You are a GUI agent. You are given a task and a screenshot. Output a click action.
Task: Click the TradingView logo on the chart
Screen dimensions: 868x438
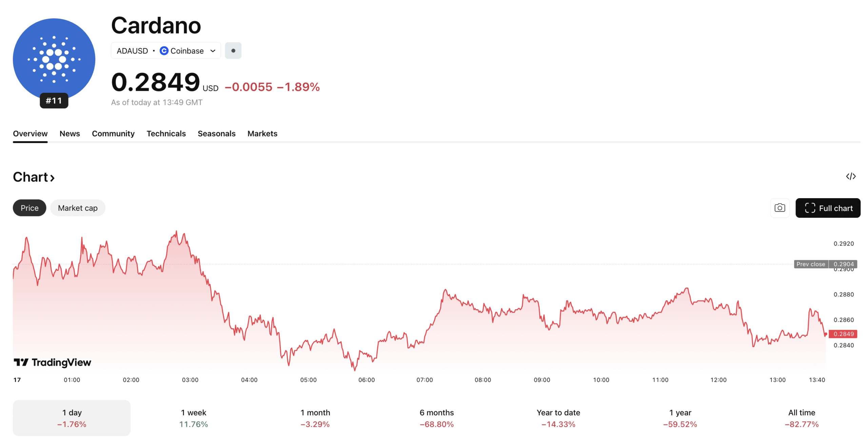52,362
